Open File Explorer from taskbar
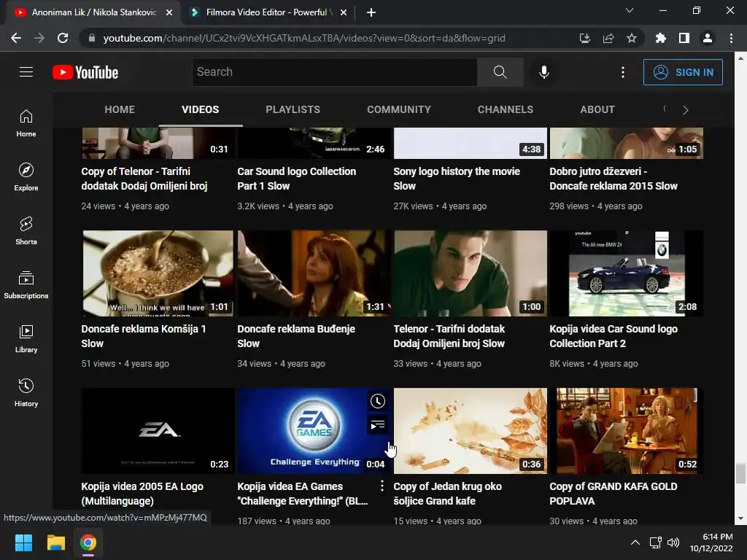The image size is (747, 560). [x=55, y=542]
